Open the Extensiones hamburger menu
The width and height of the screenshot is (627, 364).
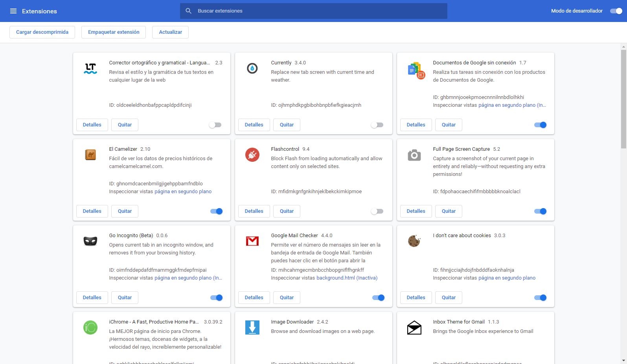pyautogui.click(x=13, y=11)
